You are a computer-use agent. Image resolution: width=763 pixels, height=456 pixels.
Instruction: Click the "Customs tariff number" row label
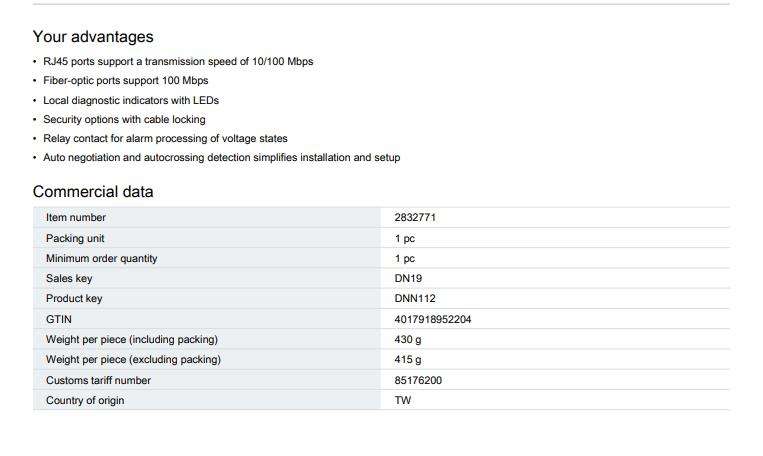pos(98,380)
